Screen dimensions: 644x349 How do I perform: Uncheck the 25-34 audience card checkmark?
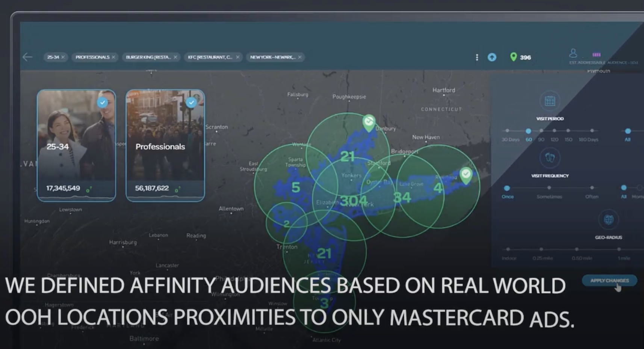tap(102, 102)
